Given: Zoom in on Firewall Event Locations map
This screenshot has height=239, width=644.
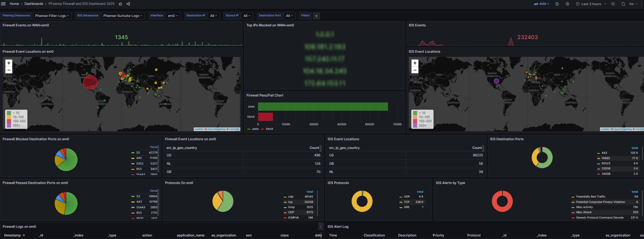Looking at the screenshot, I should pyautogui.click(x=9, y=63).
